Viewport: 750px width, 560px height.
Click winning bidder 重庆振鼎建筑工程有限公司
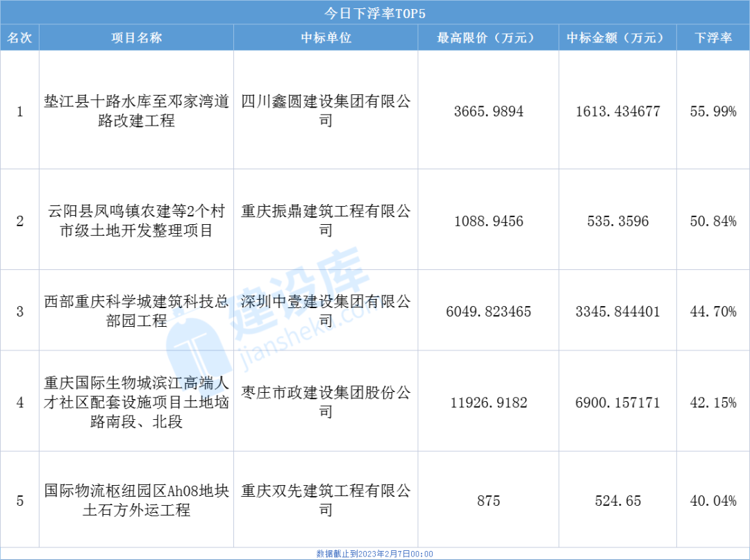click(x=326, y=221)
